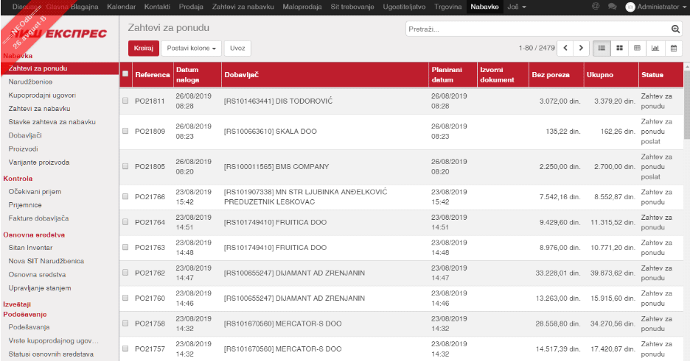Click the Administrator avatar icon

(x=630, y=7)
